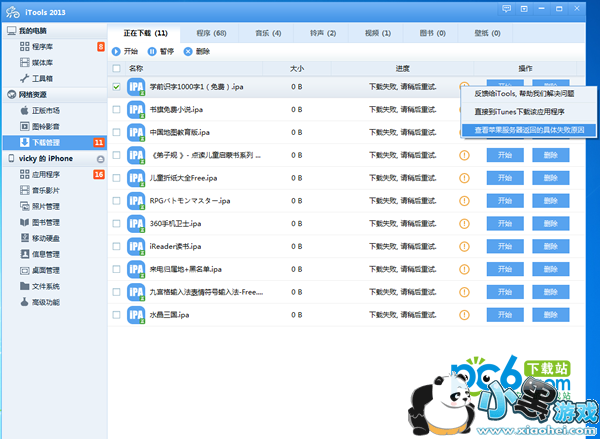Open the feedback message icon in title bar
Screen dimensions: 600x439
coord(508,9)
